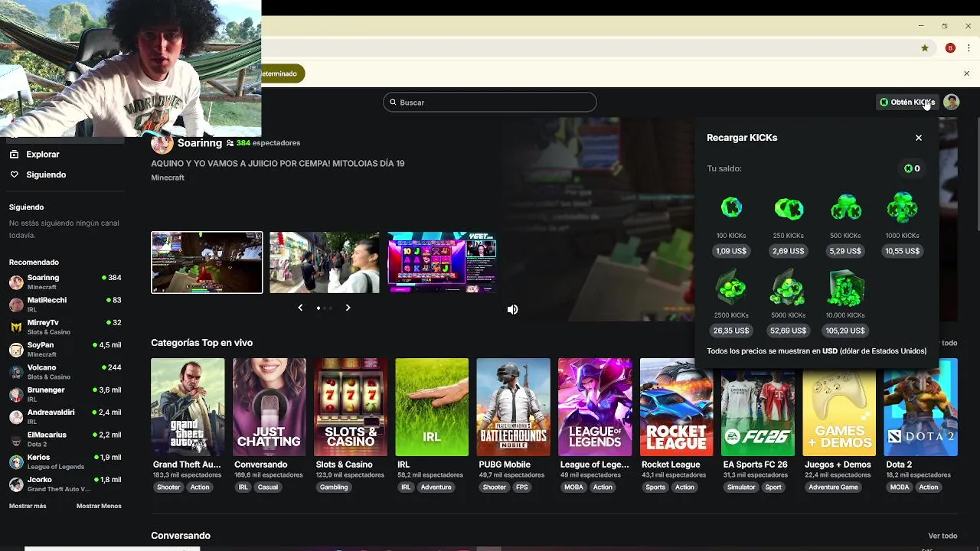Viewport: 980px width, 551px height.
Task: Click the 5000 KICKs gem icon
Action: pyautogui.click(x=788, y=288)
